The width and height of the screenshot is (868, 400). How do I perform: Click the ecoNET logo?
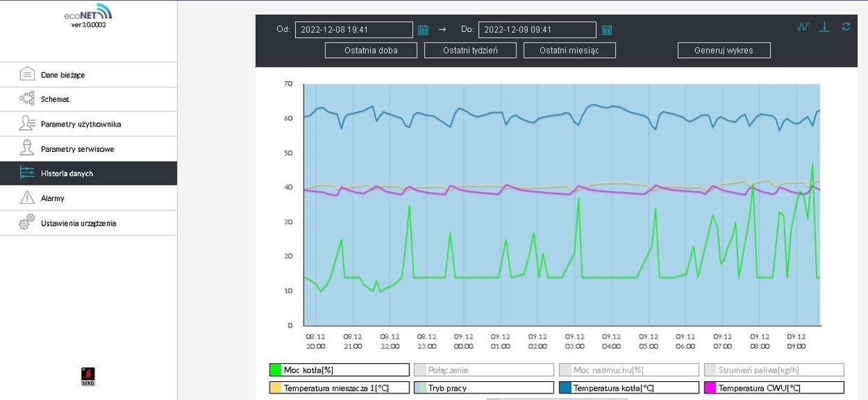(88, 14)
